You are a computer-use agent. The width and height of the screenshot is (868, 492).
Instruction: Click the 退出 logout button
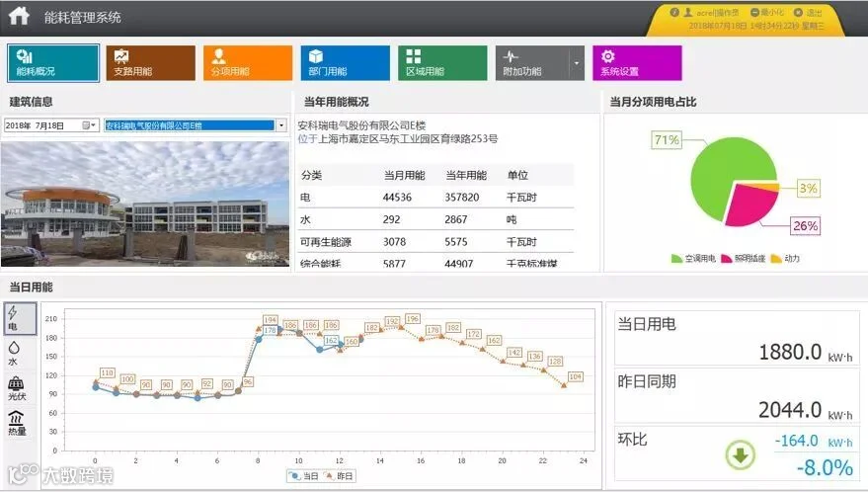pyautogui.click(x=808, y=12)
